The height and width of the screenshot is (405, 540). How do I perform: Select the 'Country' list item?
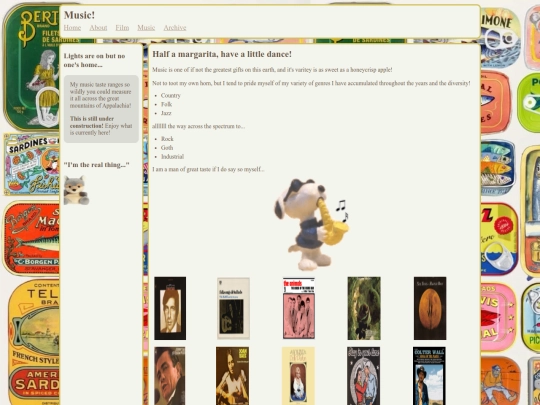click(170, 95)
